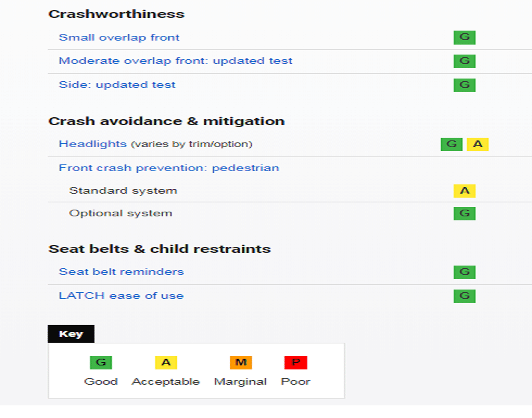Viewport: 532px width, 418px height.
Task: Open the Side: updated test link
Action: tap(117, 85)
